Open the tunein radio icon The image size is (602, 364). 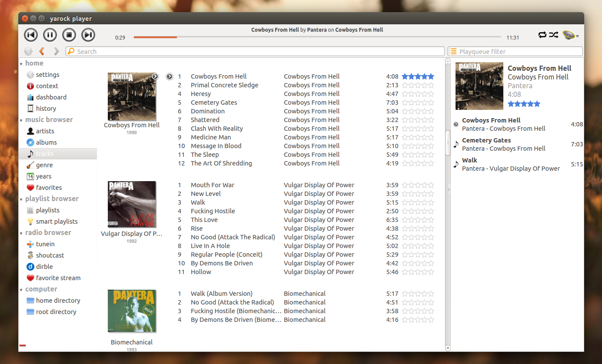(30, 244)
